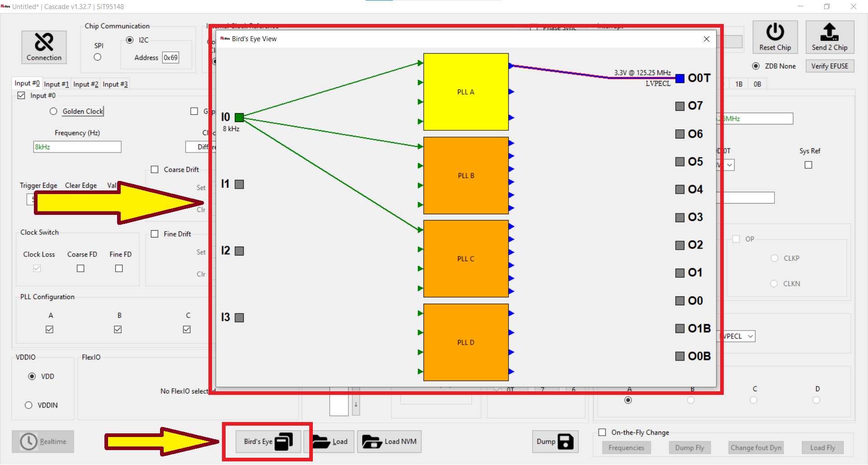Click the Realtime clock button
868x465 pixels.
pos(43,441)
